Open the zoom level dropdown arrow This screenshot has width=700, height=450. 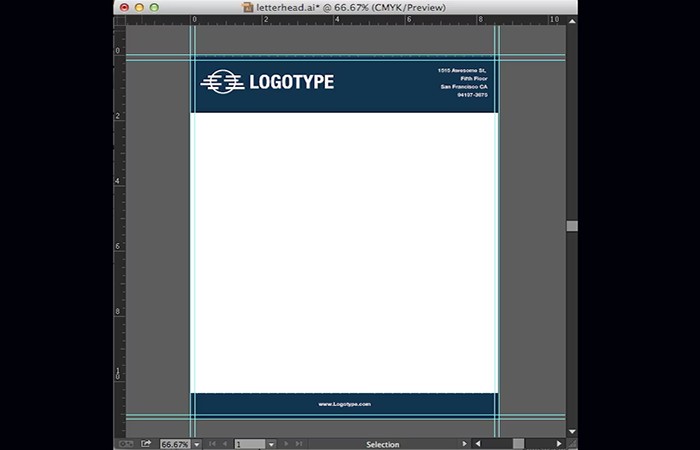click(196, 444)
